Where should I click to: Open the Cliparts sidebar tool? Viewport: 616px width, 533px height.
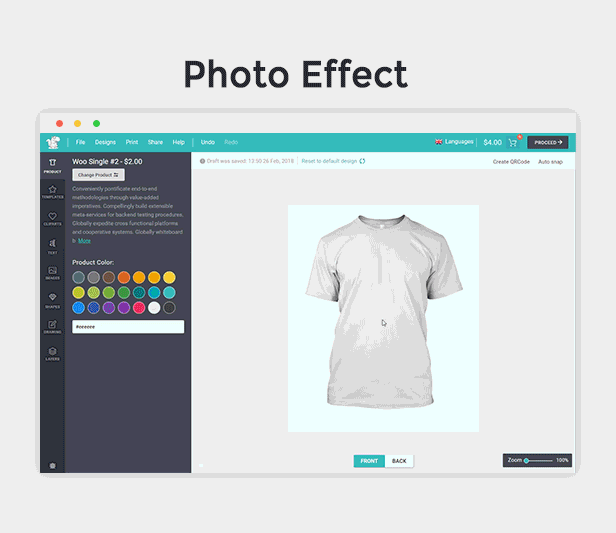tap(52, 218)
